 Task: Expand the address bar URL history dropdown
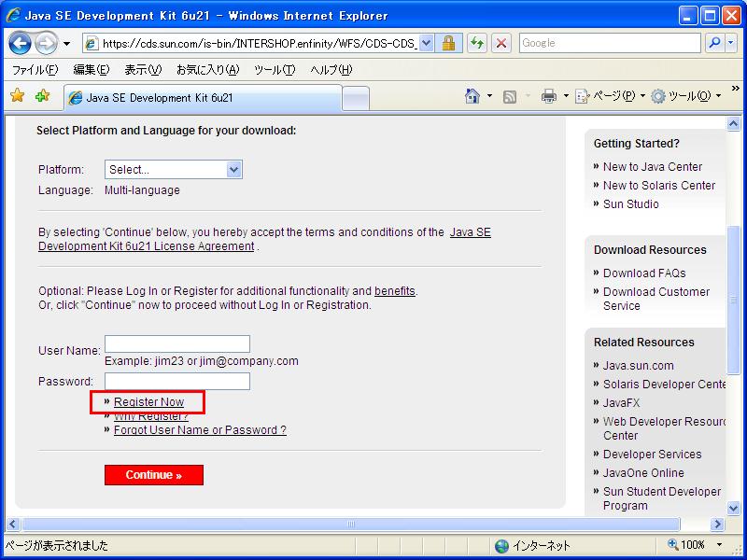[427, 43]
